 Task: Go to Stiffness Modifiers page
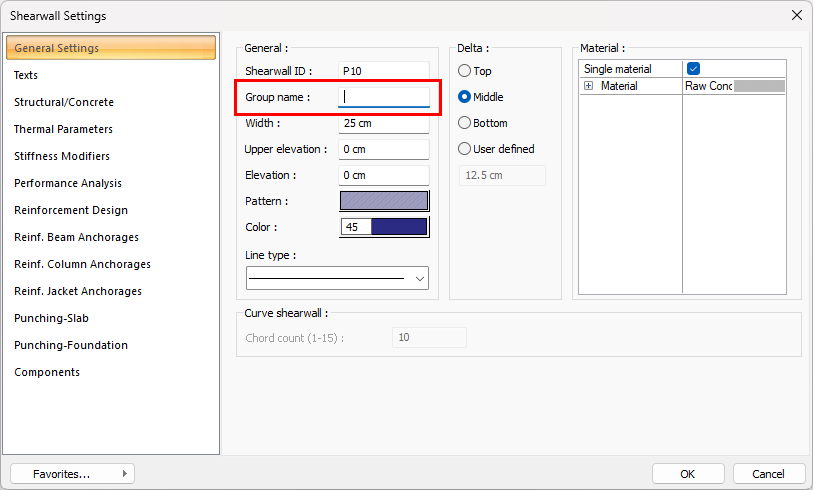(62, 156)
